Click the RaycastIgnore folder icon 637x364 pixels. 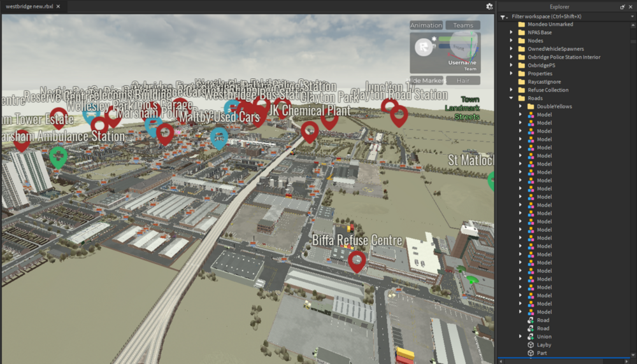522,81
